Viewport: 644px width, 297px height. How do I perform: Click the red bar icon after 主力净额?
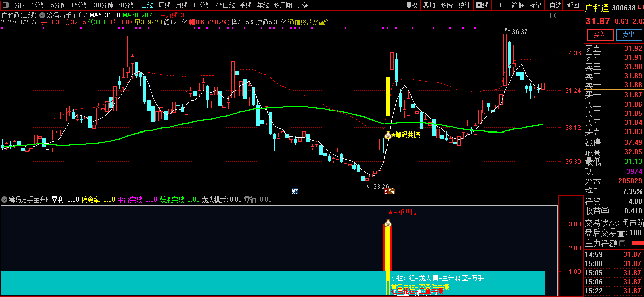pyautogui.click(x=637, y=243)
